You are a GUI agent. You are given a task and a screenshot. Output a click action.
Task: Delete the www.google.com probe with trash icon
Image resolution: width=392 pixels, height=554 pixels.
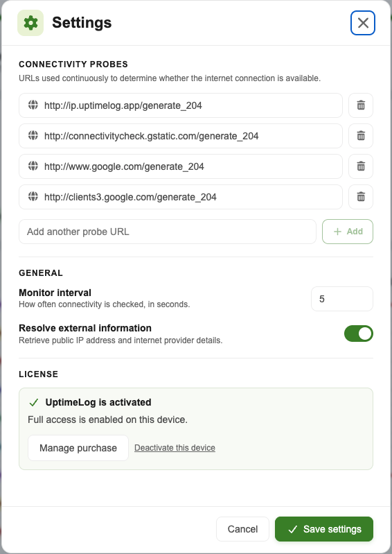[x=361, y=166]
